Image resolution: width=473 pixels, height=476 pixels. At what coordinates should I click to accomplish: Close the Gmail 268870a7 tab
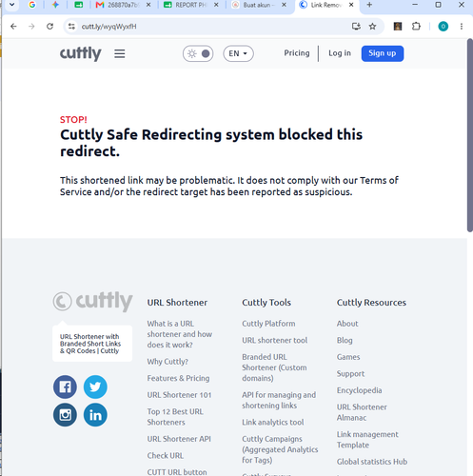click(148, 5)
